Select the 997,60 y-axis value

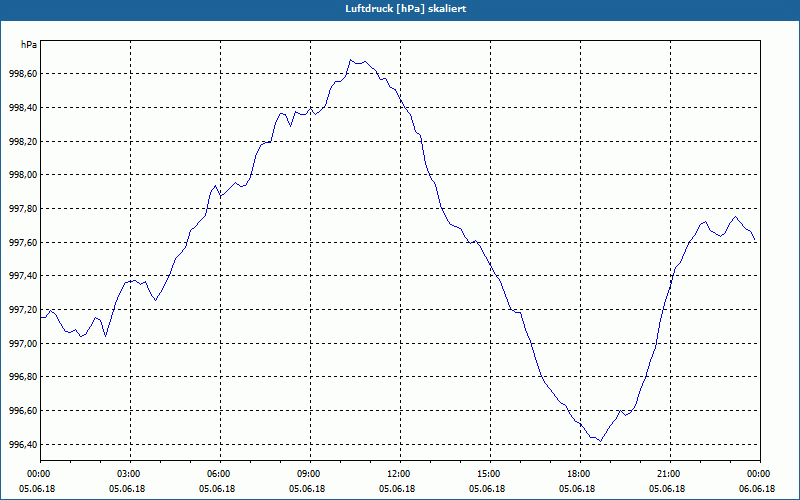coord(23,242)
